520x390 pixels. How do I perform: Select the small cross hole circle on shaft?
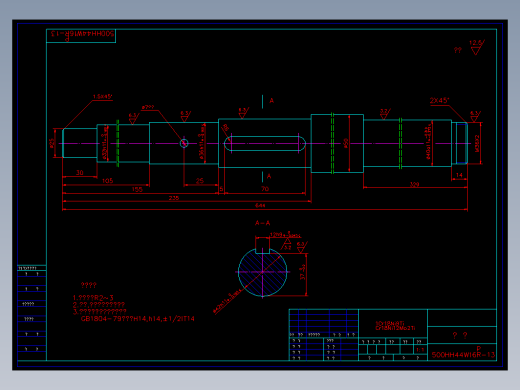coord(184,143)
